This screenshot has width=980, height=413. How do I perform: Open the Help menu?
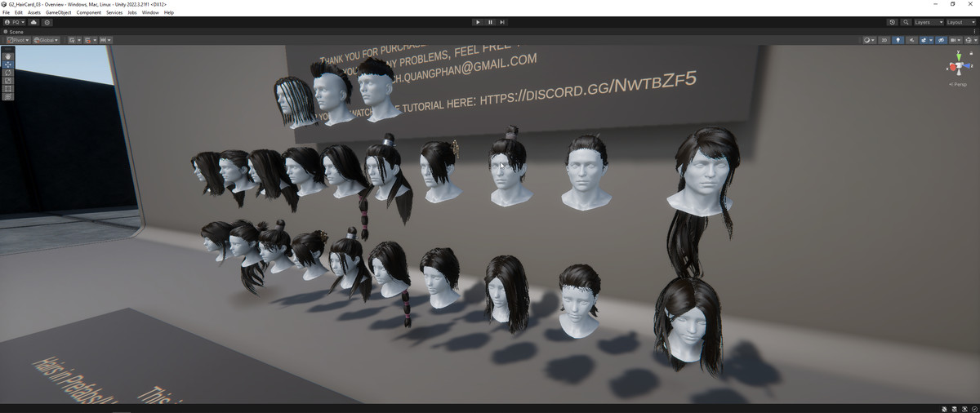click(169, 13)
